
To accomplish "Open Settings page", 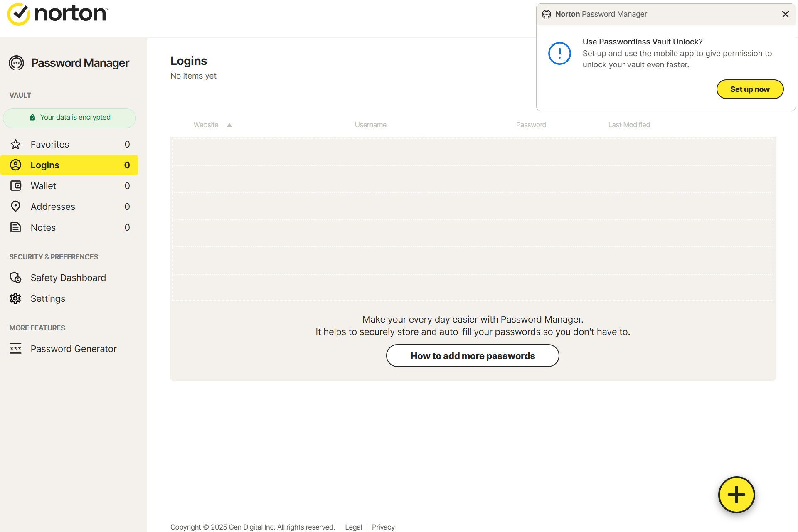I will 69,298.
